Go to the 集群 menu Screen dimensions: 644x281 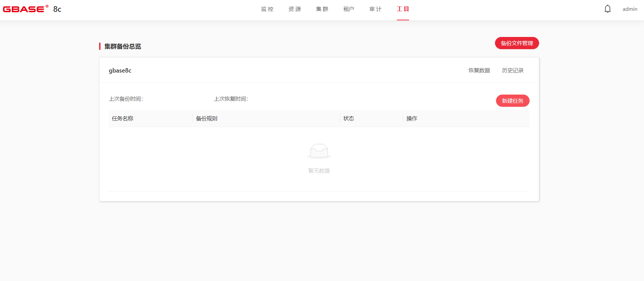click(322, 9)
